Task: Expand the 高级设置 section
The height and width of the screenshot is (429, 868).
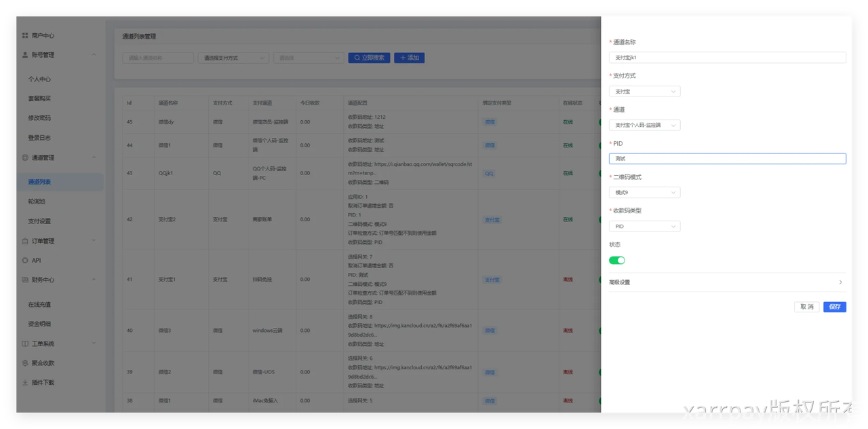Action: click(x=726, y=282)
